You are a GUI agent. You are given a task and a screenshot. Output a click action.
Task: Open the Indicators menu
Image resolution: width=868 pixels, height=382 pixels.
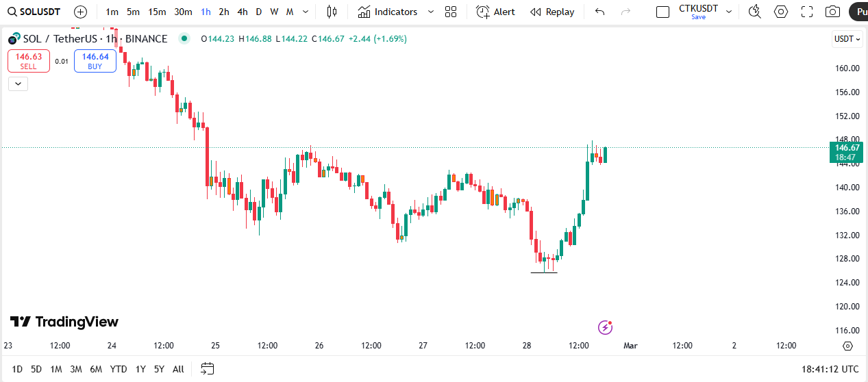pos(388,12)
